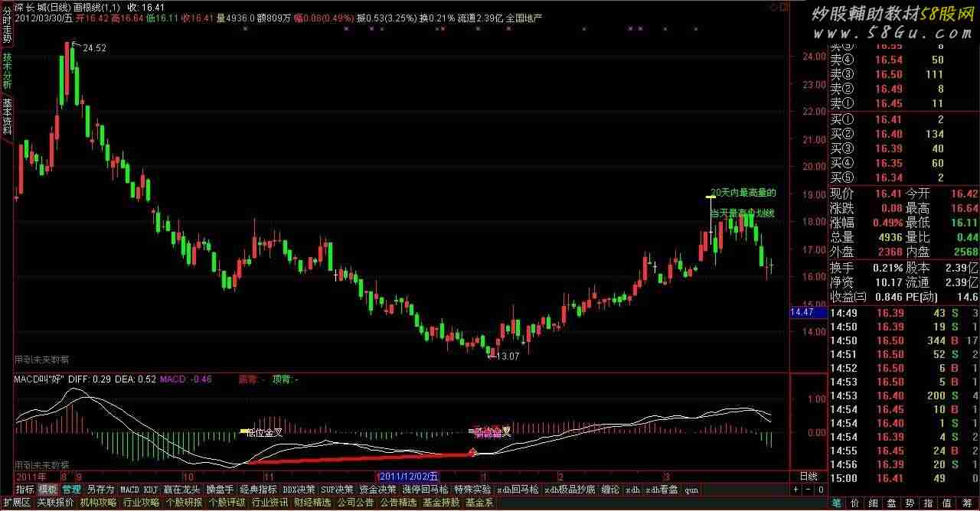Click the 15:00 final trade row
The image size is (980, 511).
point(904,478)
